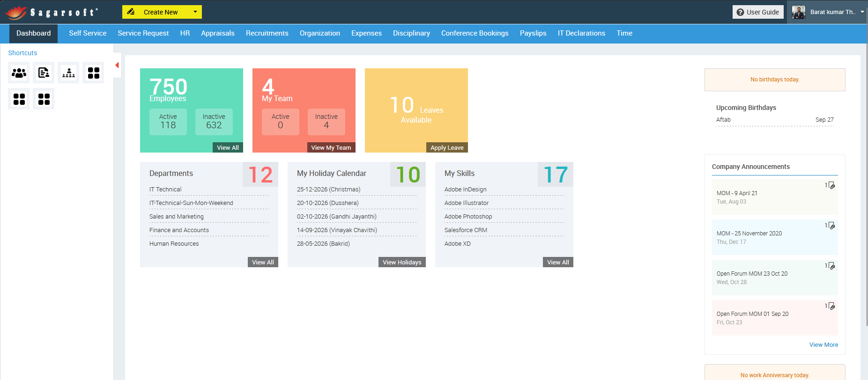Select the IT Technical department row
The width and height of the screenshot is (868, 380).
click(209, 190)
